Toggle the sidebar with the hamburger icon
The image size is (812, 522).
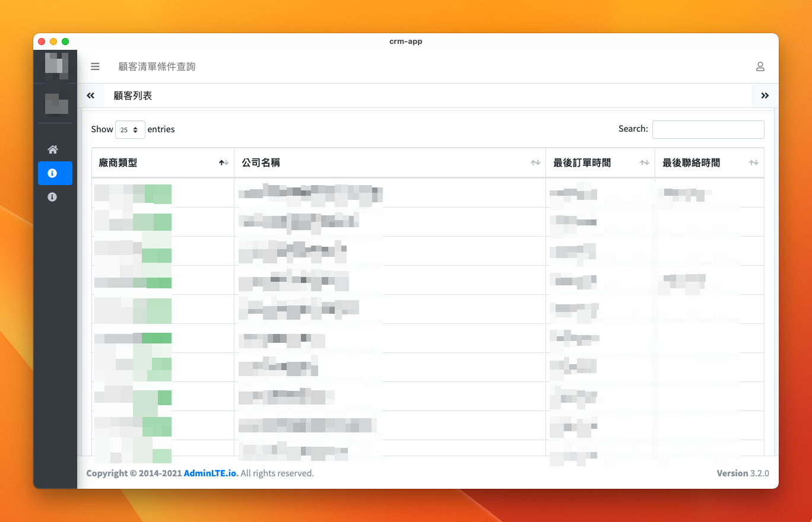pos(95,66)
